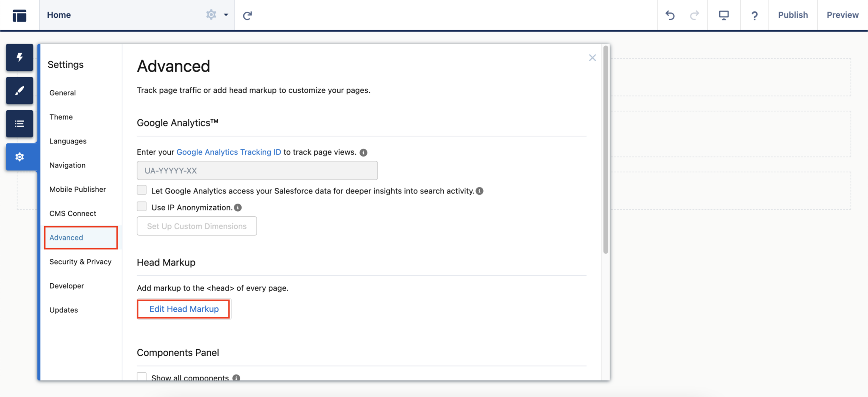Go to CMS Connect settings
Viewport: 868px width, 397px height.
click(73, 214)
